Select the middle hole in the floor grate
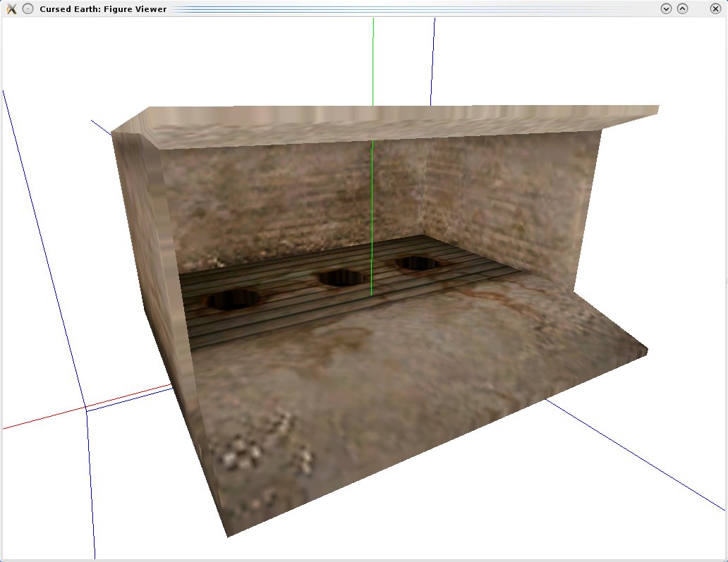This screenshot has height=562, width=728. pos(341,279)
